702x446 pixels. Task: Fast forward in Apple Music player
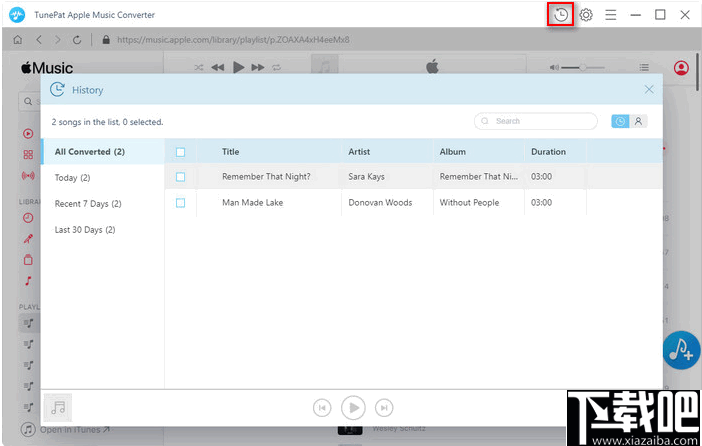pos(257,67)
